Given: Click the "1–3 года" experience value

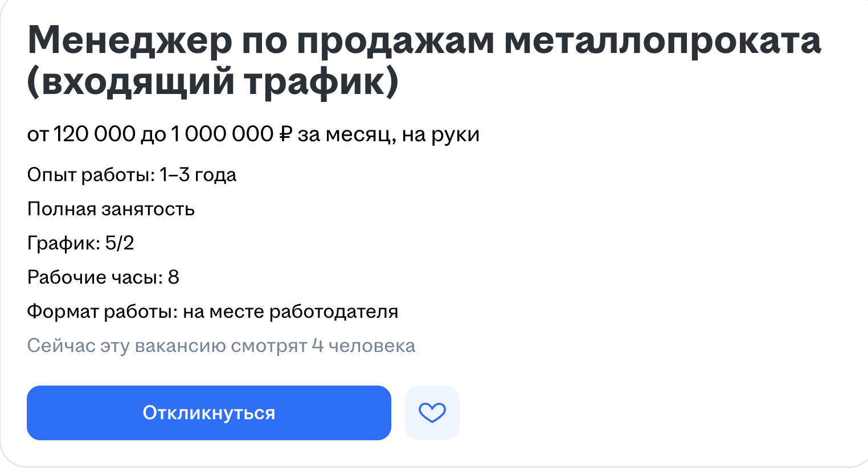Looking at the screenshot, I should click(x=198, y=175).
